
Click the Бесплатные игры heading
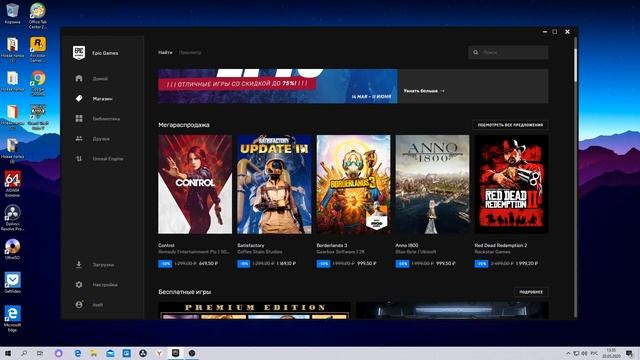click(x=184, y=292)
